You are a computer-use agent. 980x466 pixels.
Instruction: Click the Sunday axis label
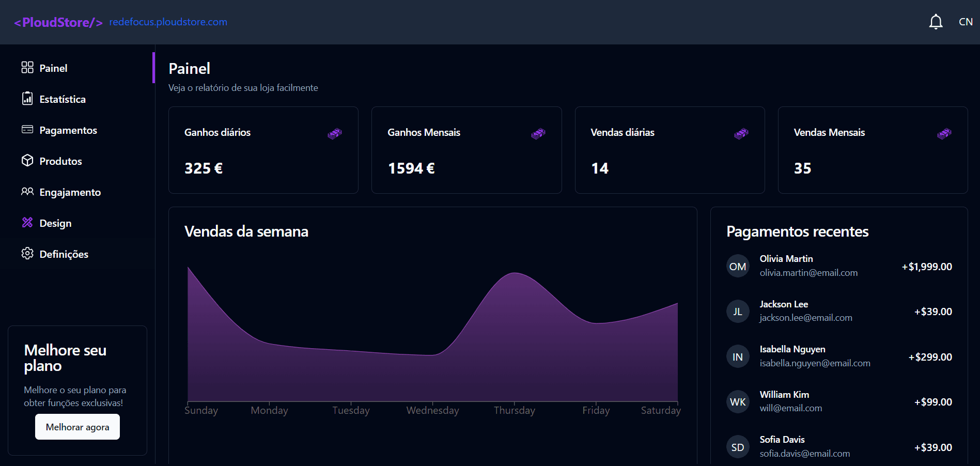[x=201, y=410]
